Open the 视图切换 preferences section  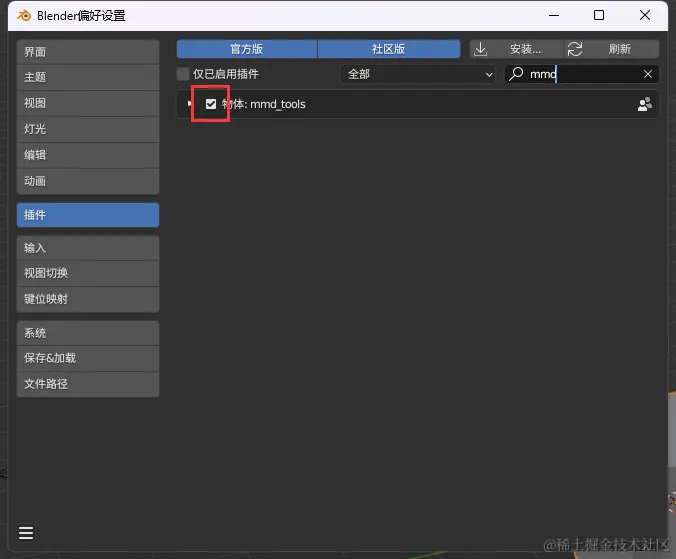click(x=88, y=273)
